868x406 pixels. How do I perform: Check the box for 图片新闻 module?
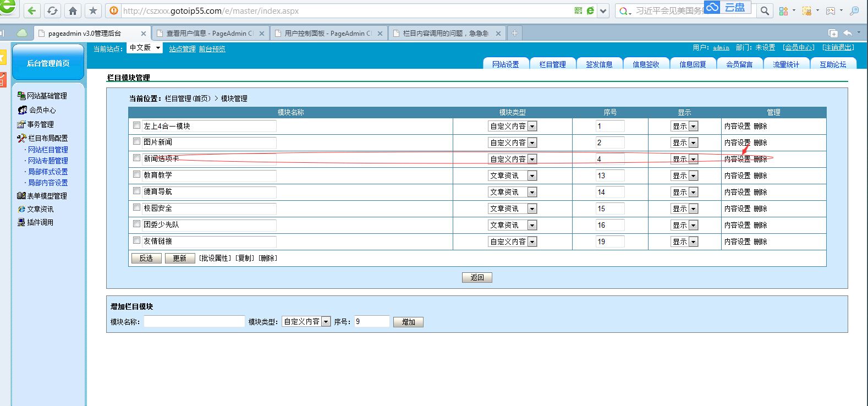click(136, 141)
